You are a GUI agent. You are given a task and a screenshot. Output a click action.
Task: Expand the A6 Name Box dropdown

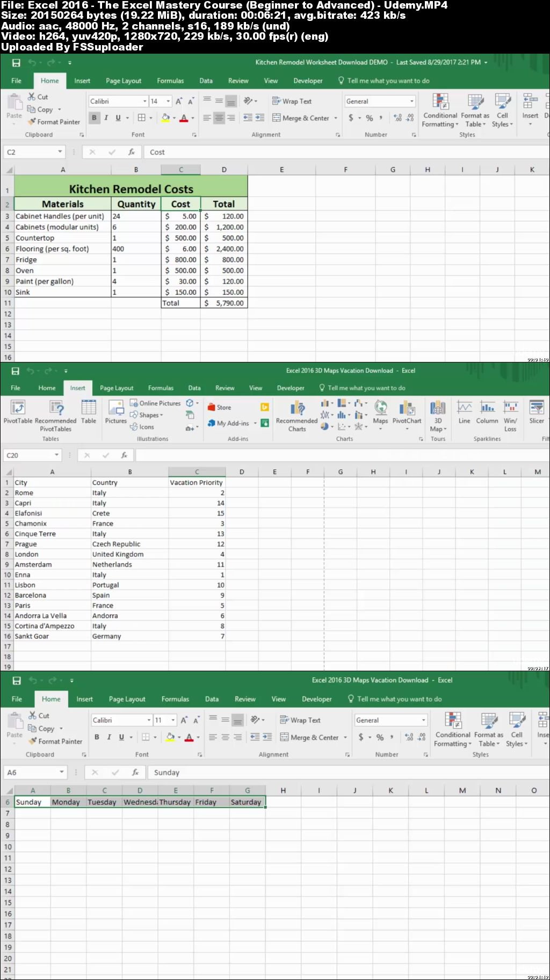coord(62,772)
